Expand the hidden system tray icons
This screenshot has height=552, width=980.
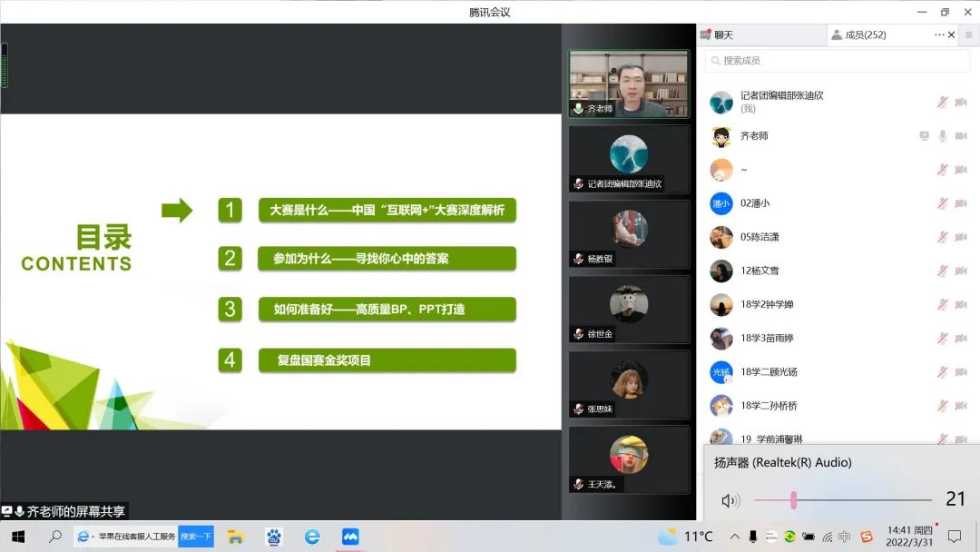click(733, 537)
